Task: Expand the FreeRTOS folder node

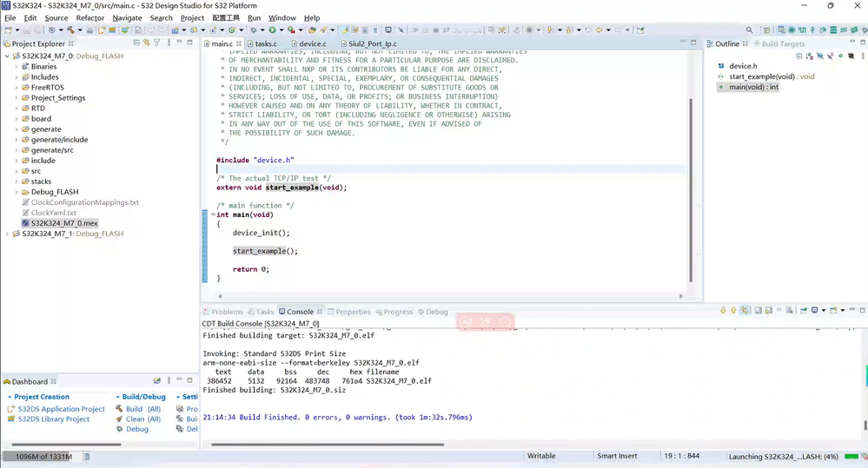Action: pyautogui.click(x=16, y=88)
